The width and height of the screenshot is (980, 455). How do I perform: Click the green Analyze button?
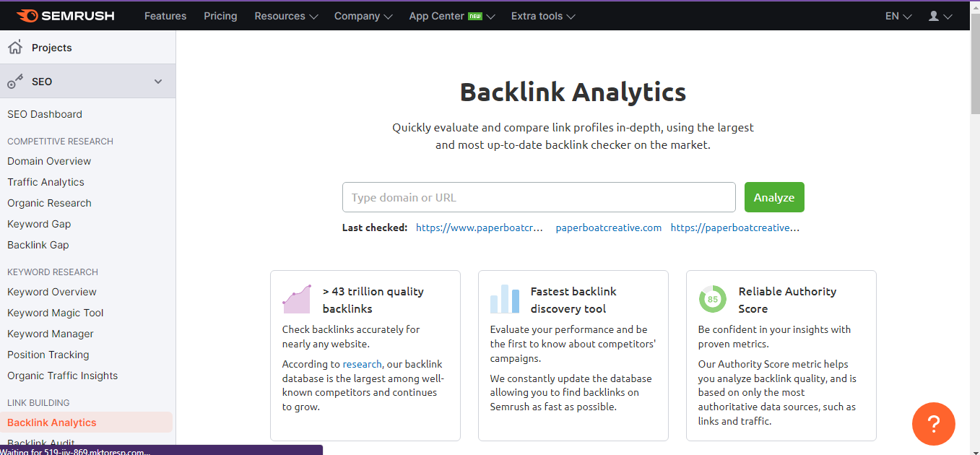point(774,197)
